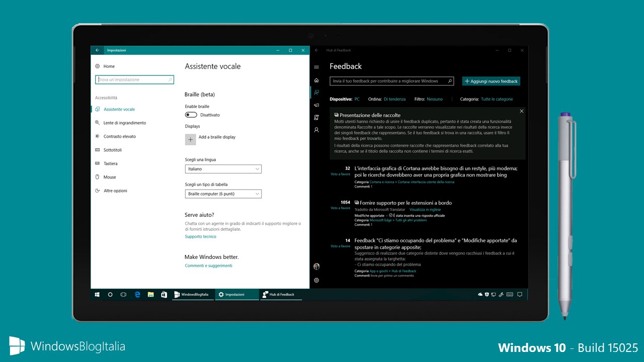644x362 pixels.
Task: Open Hub di Feedback category link
Action: tap(404, 271)
